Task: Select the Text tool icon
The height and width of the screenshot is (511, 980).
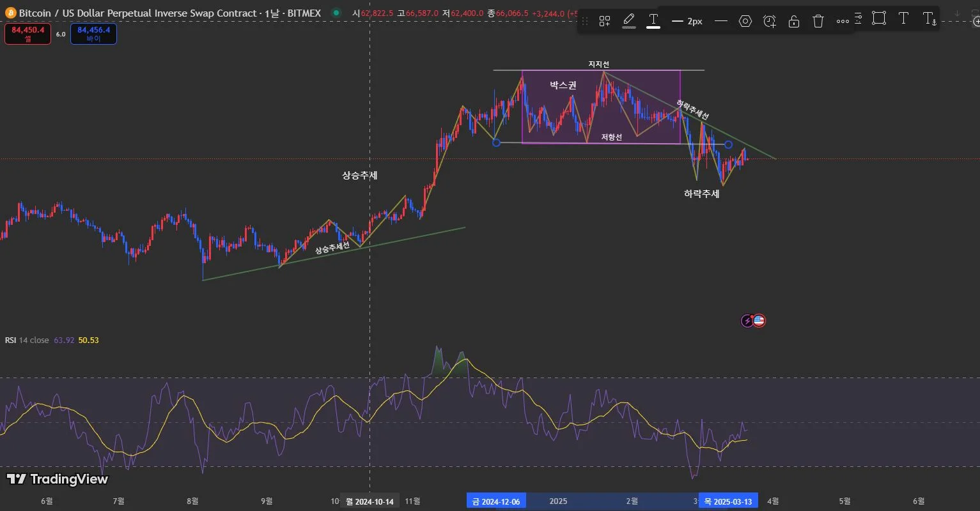Action: pos(903,19)
